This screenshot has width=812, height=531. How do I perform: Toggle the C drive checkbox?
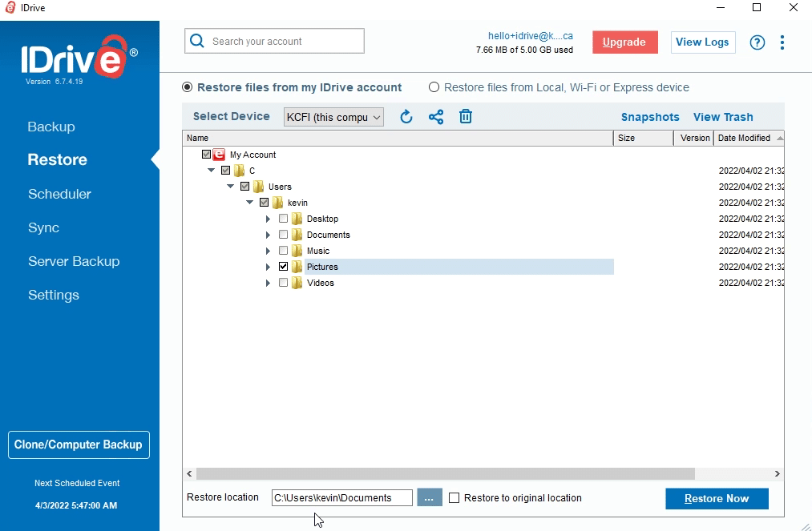(x=225, y=171)
